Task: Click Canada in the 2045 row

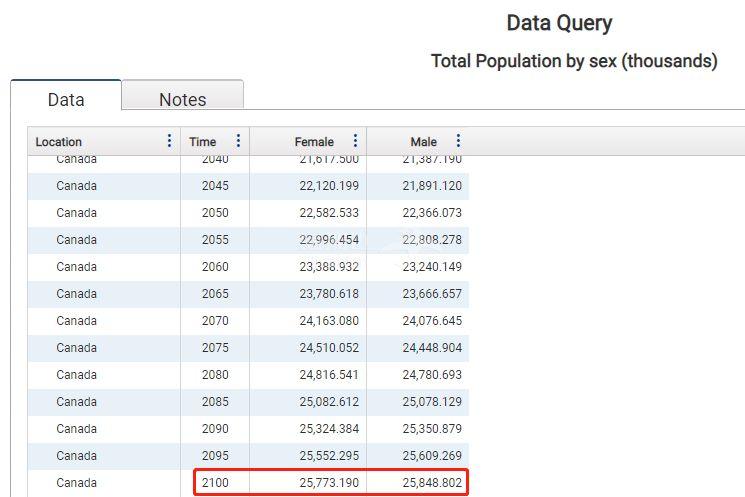Action: point(76,186)
